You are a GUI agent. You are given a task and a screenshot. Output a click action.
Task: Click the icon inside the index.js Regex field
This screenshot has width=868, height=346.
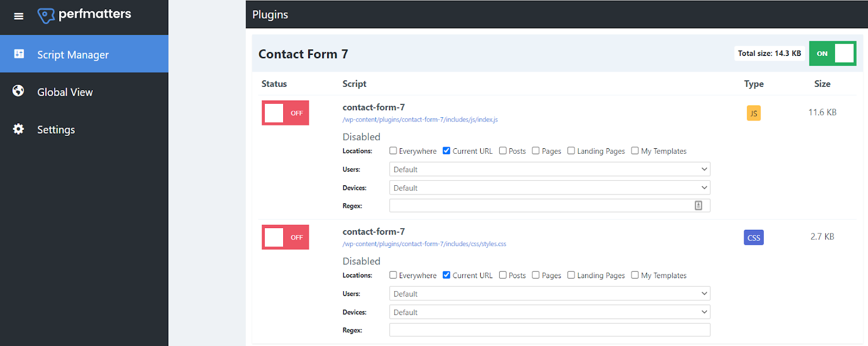698,205
